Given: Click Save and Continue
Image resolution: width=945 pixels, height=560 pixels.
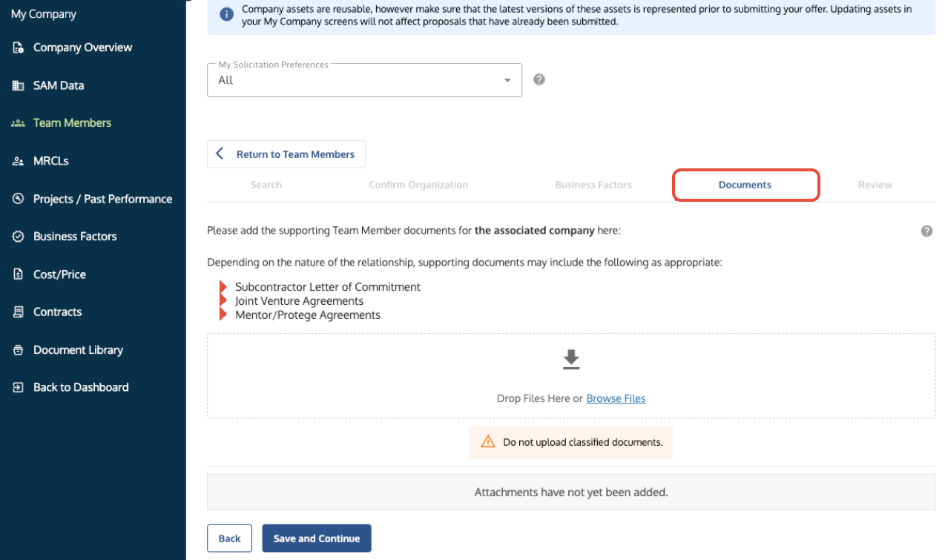Looking at the screenshot, I should (317, 538).
